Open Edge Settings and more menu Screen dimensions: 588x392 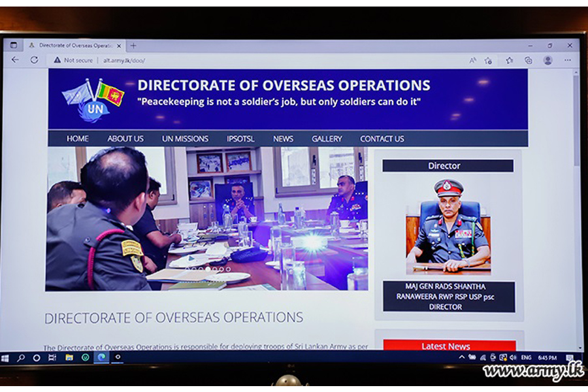(568, 60)
